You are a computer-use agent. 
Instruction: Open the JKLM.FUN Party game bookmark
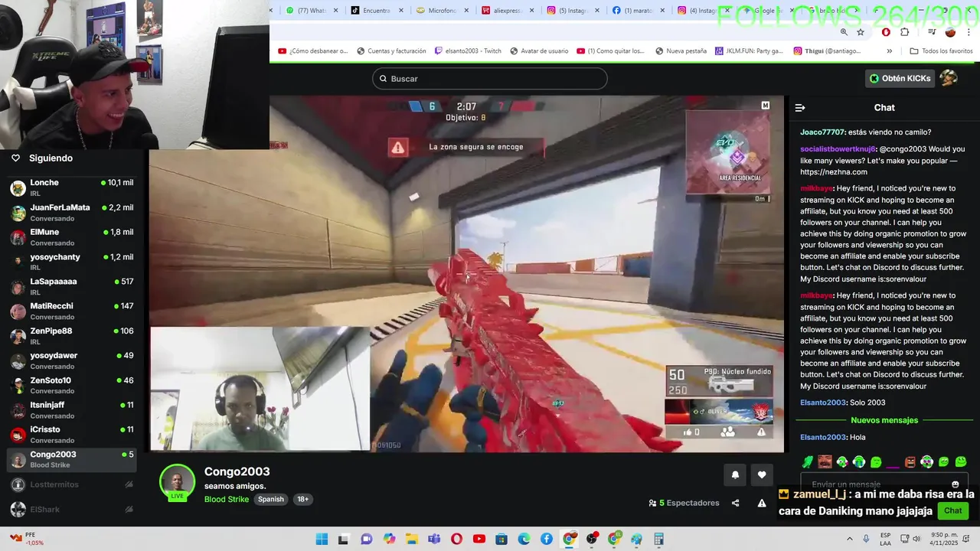749,51
